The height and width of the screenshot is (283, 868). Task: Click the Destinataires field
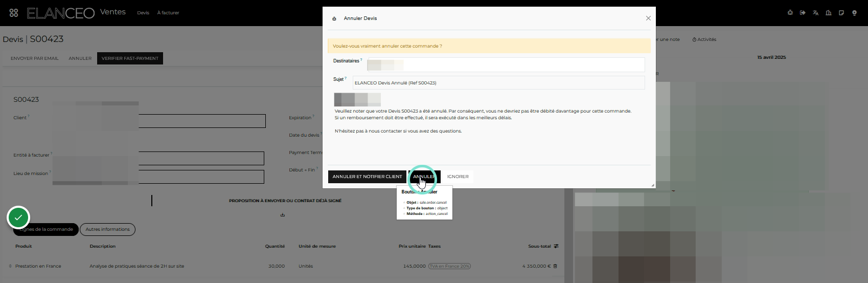[x=506, y=65]
